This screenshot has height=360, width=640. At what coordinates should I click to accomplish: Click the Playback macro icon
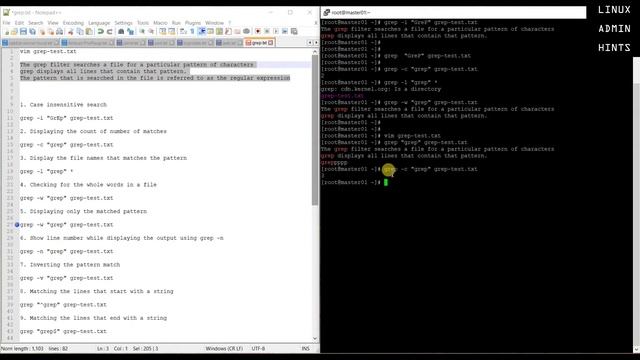coord(276,31)
